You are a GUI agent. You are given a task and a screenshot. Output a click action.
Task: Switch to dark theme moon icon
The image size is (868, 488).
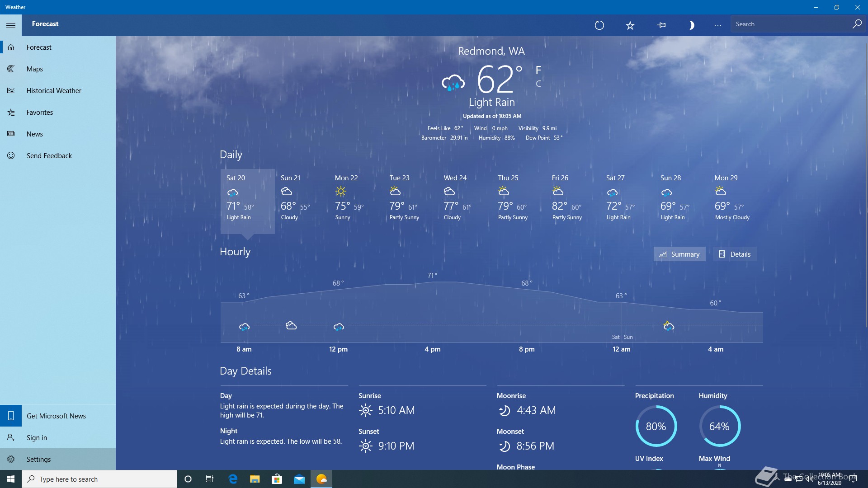(x=691, y=25)
